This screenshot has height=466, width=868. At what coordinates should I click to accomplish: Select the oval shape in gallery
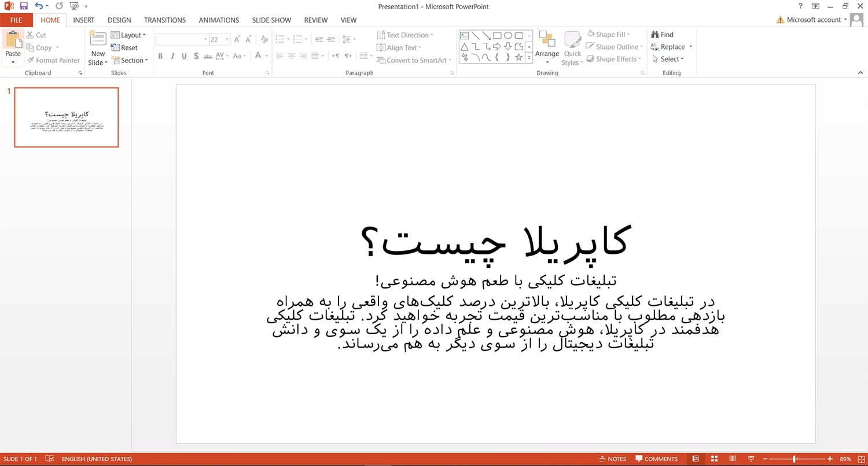click(508, 35)
